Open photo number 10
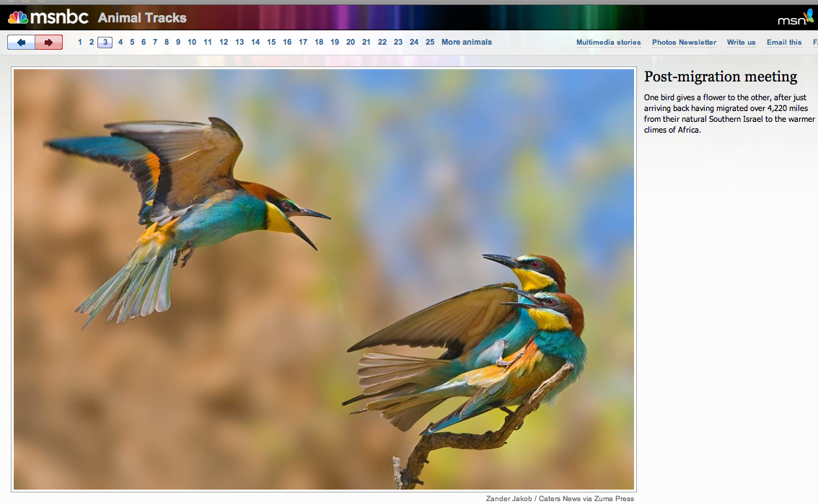The height and width of the screenshot is (504, 818). point(192,43)
